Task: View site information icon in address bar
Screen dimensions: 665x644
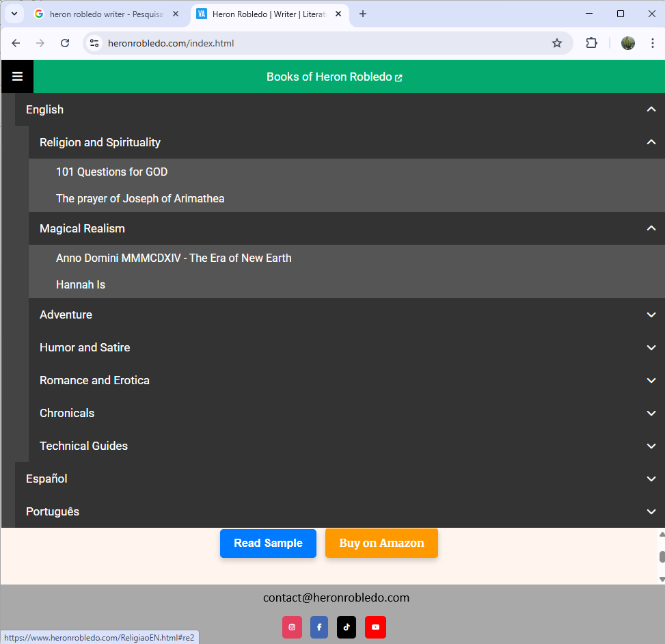Action: [x=94, y=43]
